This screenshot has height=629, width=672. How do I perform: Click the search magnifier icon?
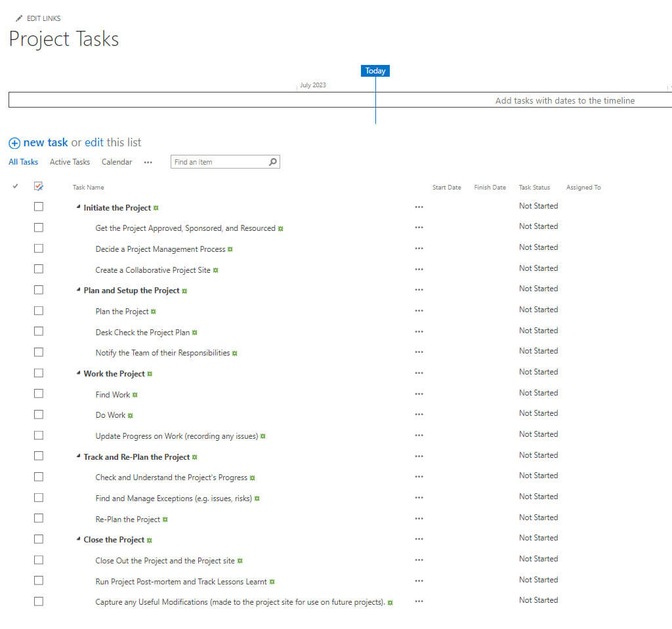click(273, 162)
